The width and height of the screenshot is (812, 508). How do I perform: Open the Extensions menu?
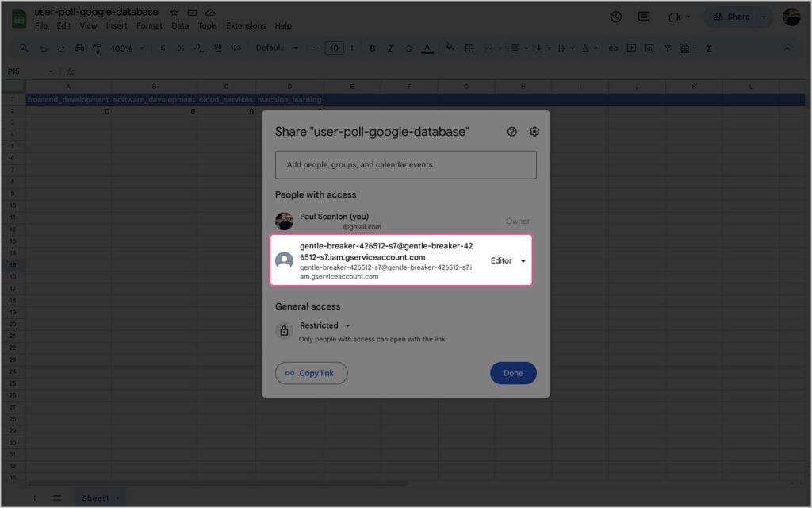pyautogui.click(x=246, y=25)
